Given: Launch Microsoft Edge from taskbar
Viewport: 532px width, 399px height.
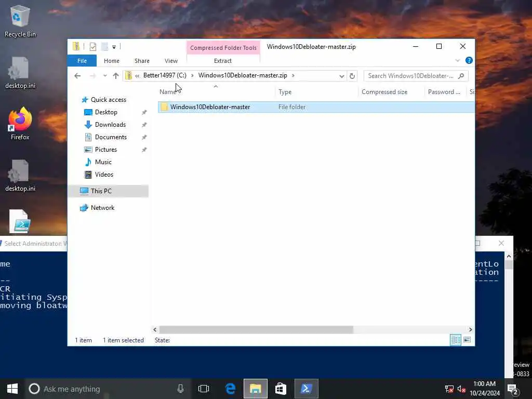Looking at the screenshot, I should 230,389.
